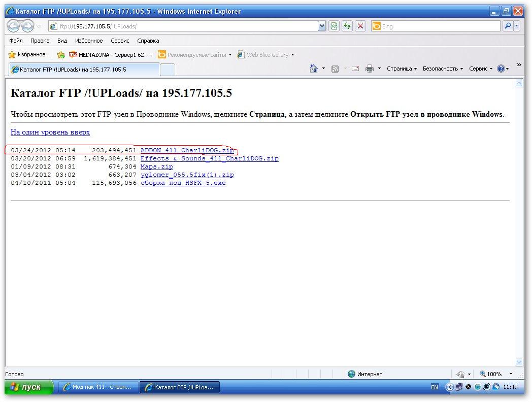532x402 pixels.
Task: Click the пуск Start button
Action: click(29, 387)
